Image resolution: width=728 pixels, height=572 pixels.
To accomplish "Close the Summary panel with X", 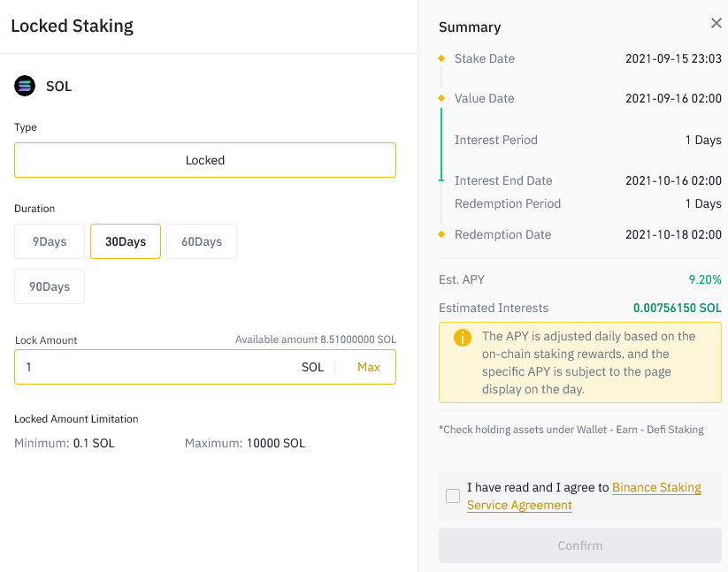I will coord(716,24).
